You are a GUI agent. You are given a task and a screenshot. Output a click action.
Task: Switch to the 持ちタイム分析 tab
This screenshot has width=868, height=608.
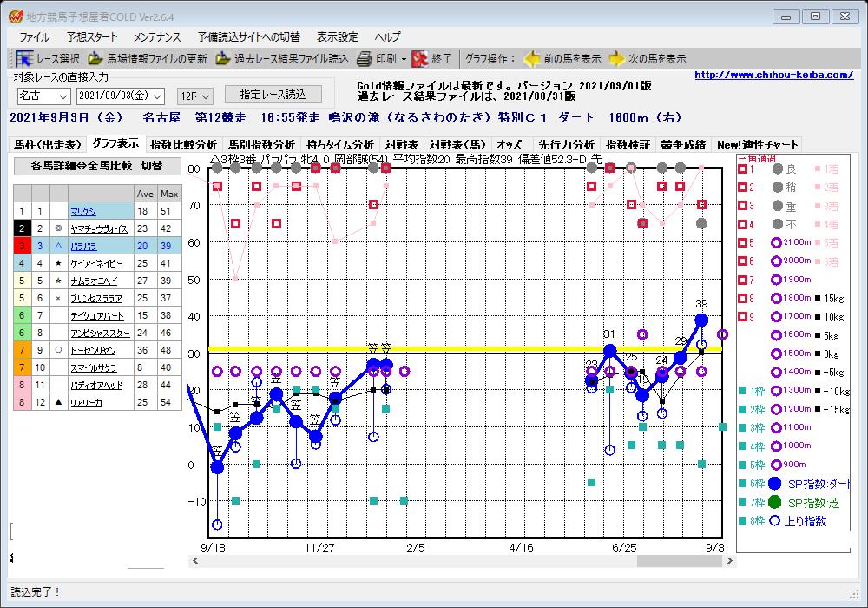(x=340, y=144)
